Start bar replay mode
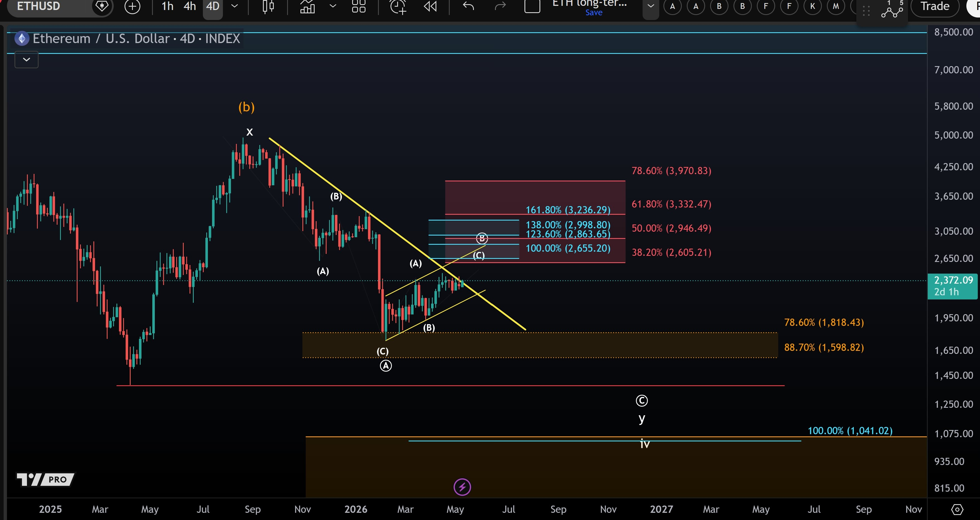Image resolution: width=980 pixels, height=520 pixels. 430,6
